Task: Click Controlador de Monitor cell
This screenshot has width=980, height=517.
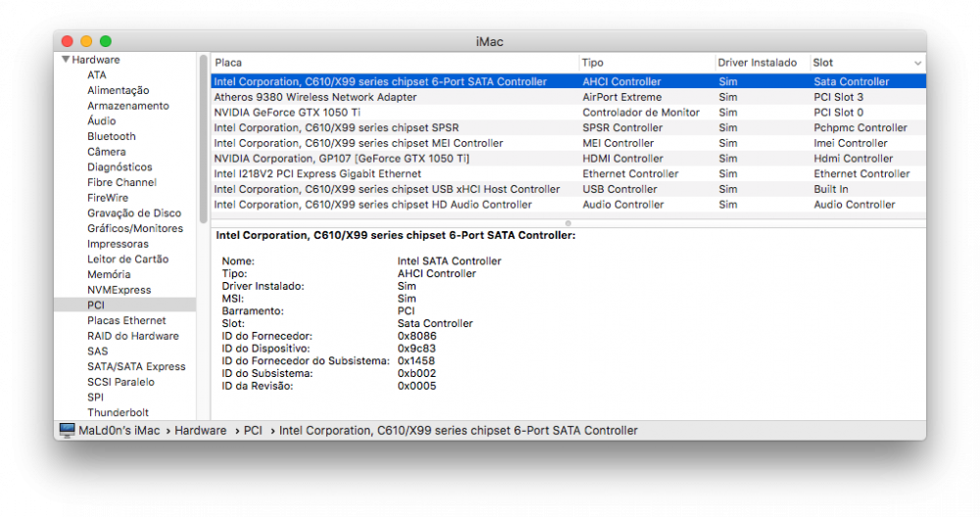Action: 641,113
